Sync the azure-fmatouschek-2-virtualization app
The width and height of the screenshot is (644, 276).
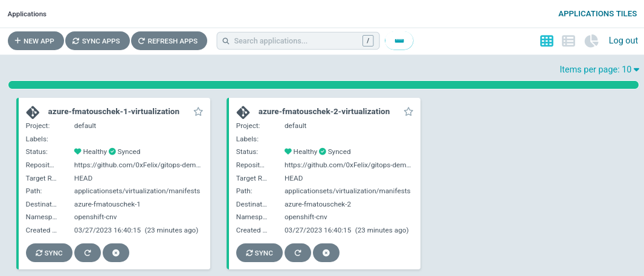tap(260, 252)
